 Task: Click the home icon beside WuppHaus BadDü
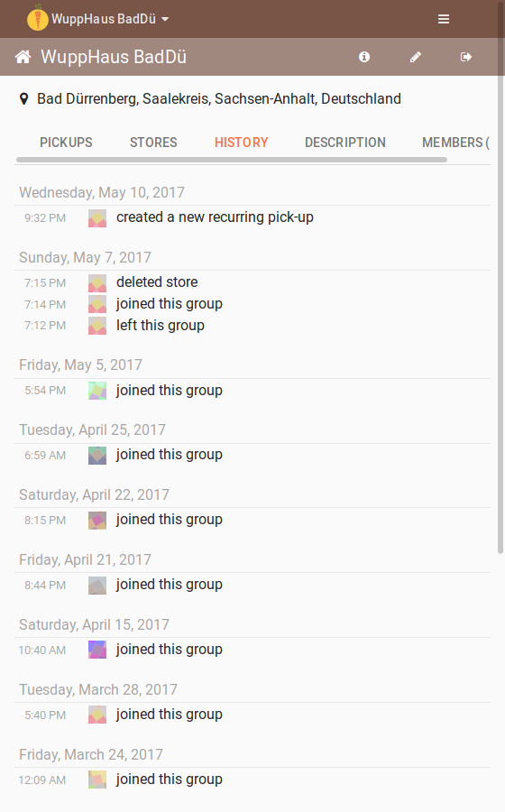coord(23,57)
